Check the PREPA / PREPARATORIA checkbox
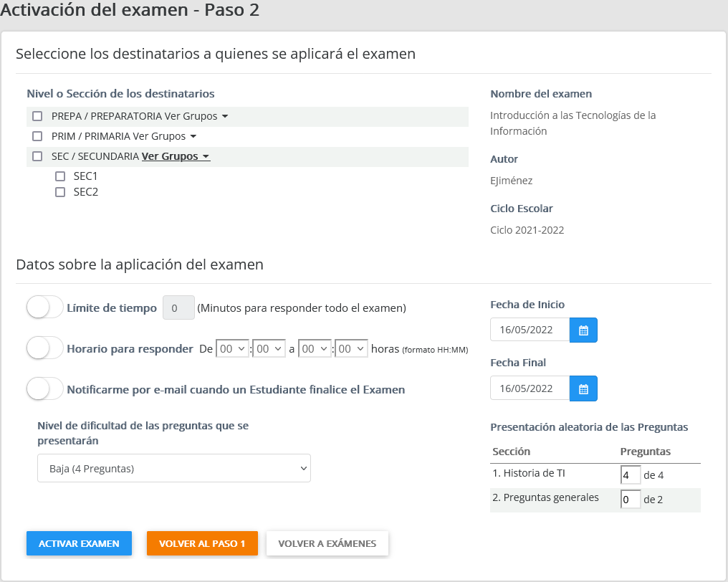 click(38, 116)
